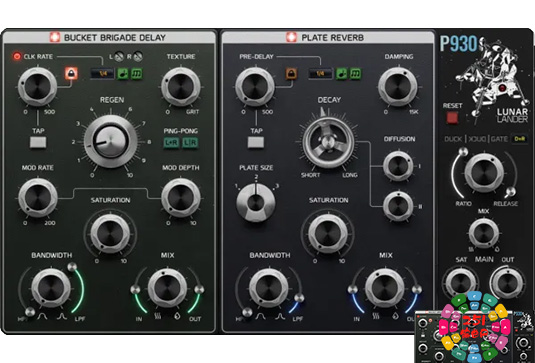Click the TEXTURE knob
This screenshot has width=535, height=363.
click(181, 87)
